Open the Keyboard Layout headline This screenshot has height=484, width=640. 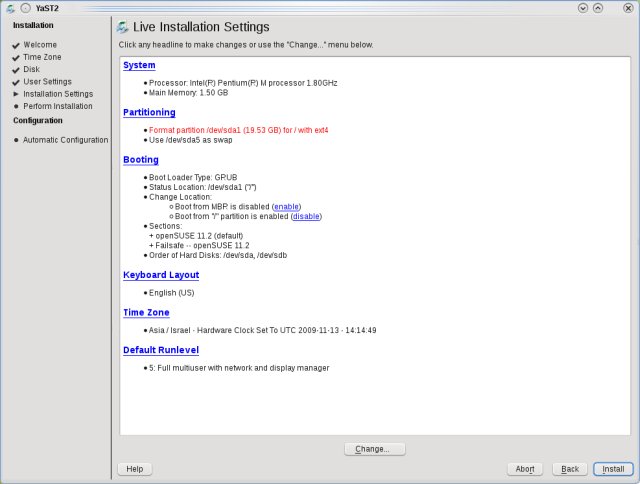161,275
